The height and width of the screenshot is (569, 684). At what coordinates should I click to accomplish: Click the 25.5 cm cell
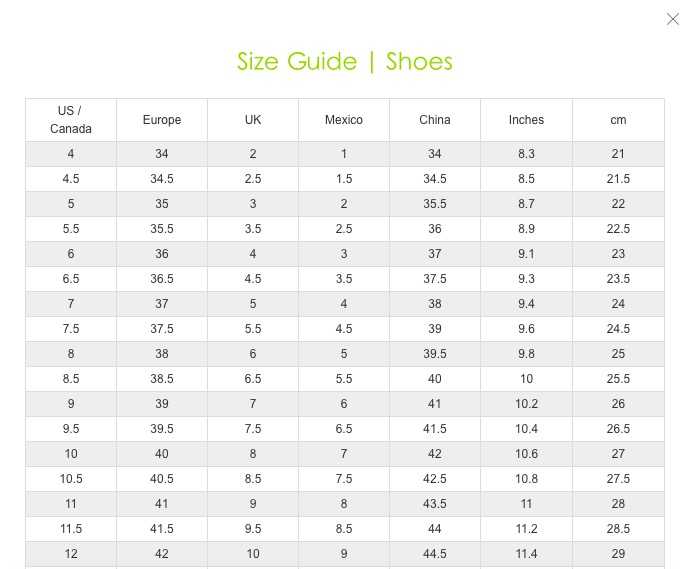pos(618,379)
